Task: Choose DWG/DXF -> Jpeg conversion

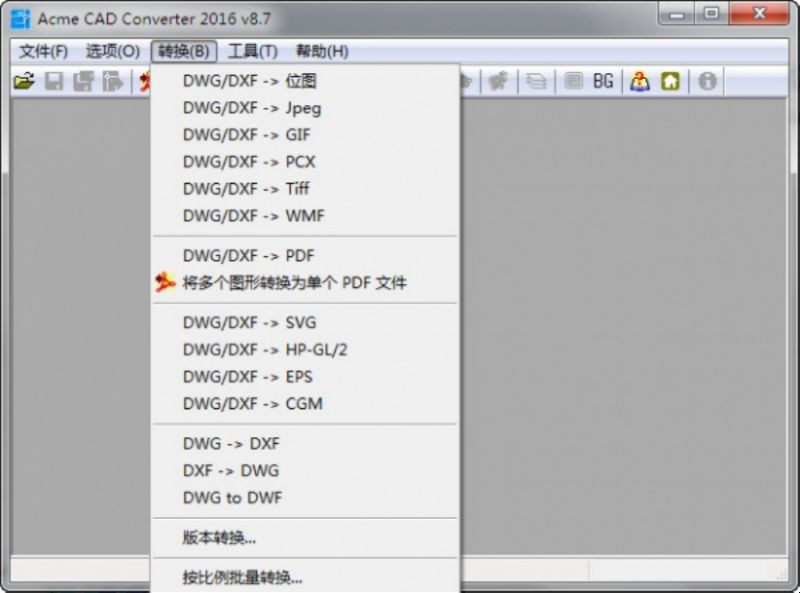Action: point(305,108)
